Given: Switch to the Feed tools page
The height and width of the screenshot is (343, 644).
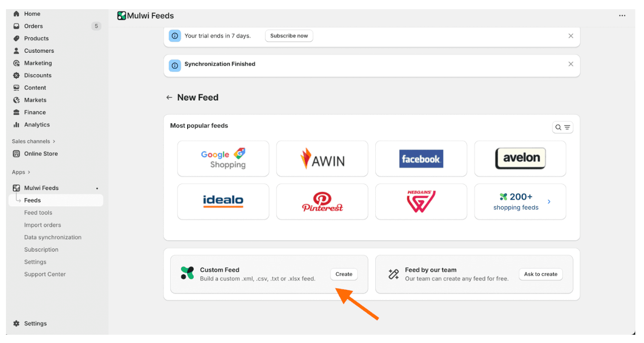Looking at the screenshot, I should (x=38, y=212).
